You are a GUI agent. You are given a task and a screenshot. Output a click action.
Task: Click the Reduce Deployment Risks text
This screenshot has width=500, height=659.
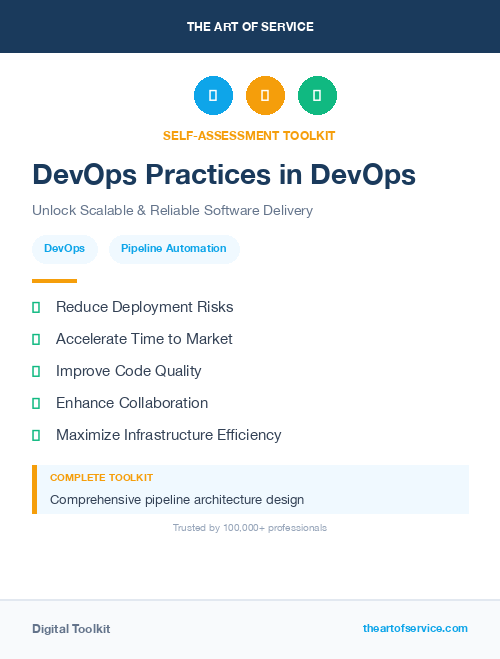145,307
